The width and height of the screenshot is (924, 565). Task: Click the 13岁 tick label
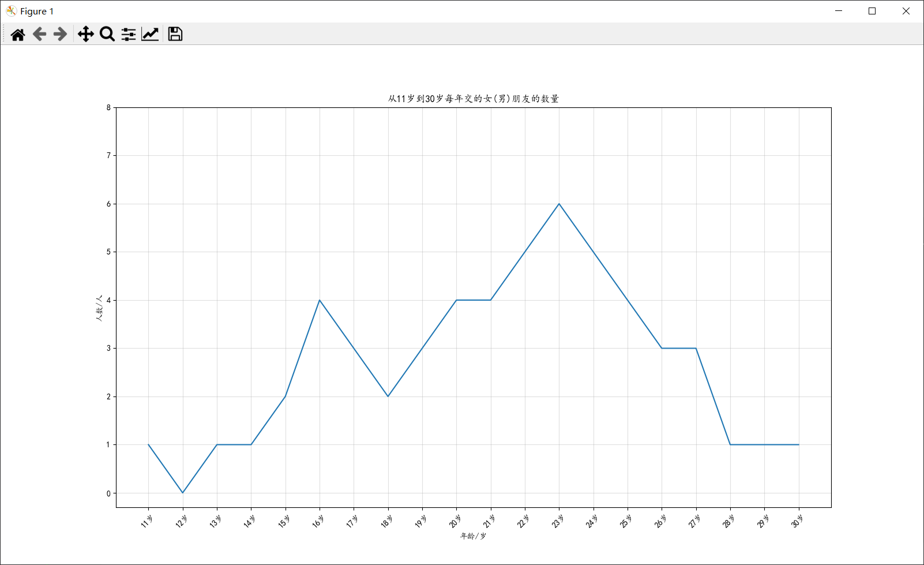point(216,521)
